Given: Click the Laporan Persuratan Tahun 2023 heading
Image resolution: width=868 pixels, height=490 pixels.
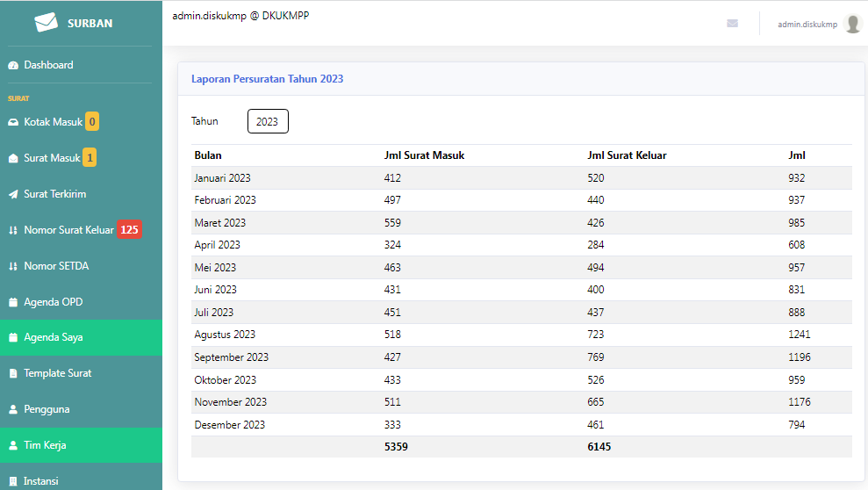Looking at the screenshot, I should [268, 79].
